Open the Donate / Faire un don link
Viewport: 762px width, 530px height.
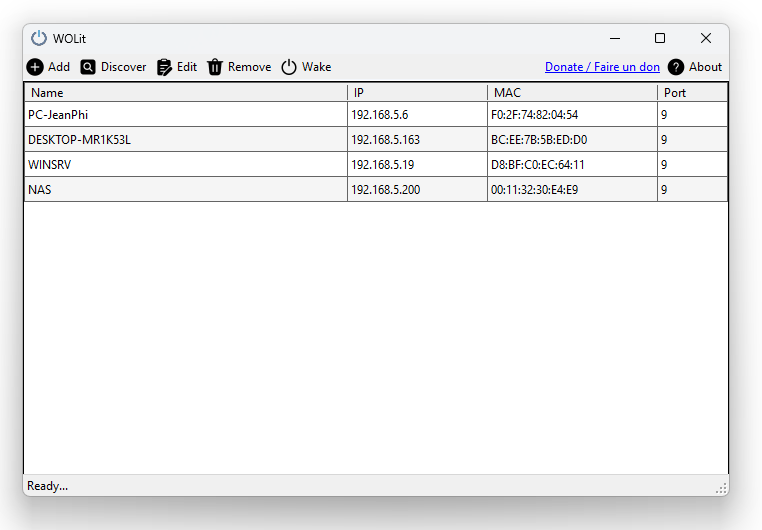click(x=602, y=67)
